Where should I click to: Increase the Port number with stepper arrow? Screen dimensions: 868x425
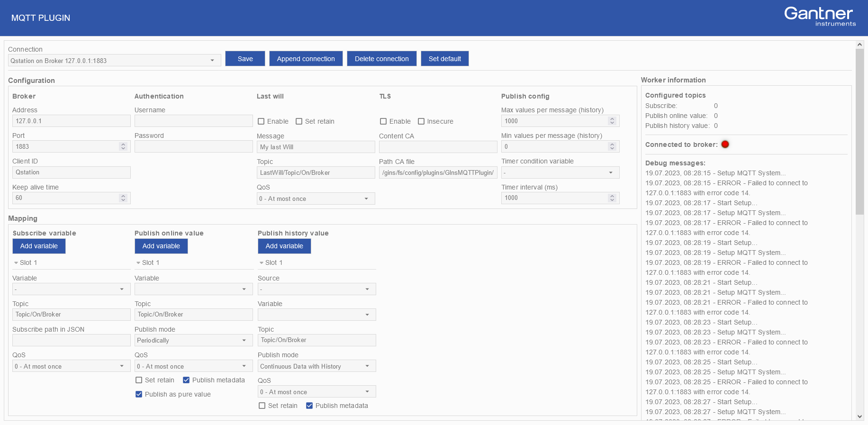tap(123, 145)
